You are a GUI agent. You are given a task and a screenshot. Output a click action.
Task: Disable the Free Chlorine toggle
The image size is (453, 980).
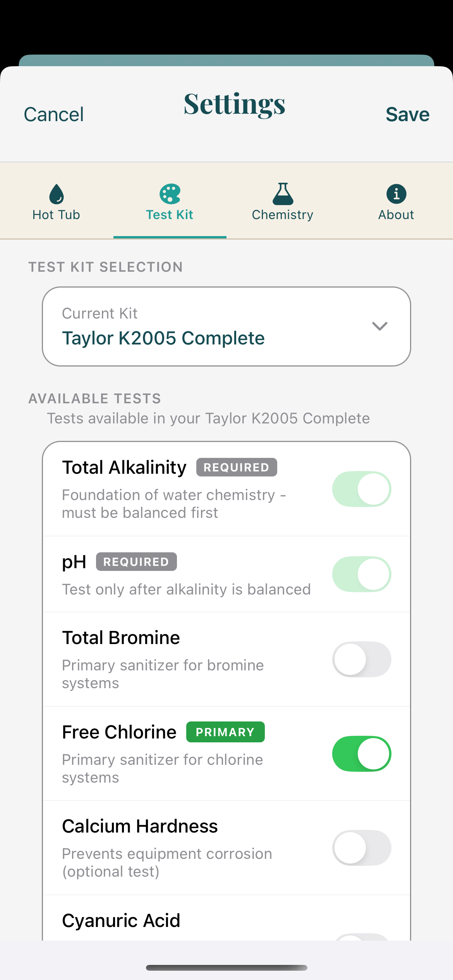(361, 754)
